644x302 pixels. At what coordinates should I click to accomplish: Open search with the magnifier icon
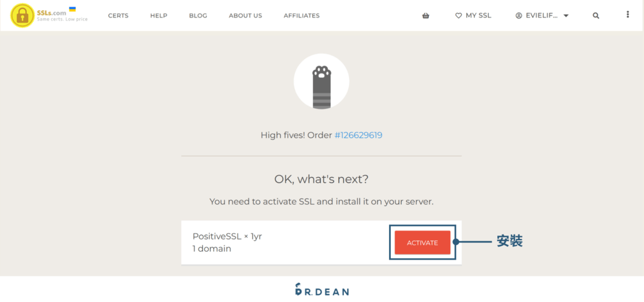596,15
